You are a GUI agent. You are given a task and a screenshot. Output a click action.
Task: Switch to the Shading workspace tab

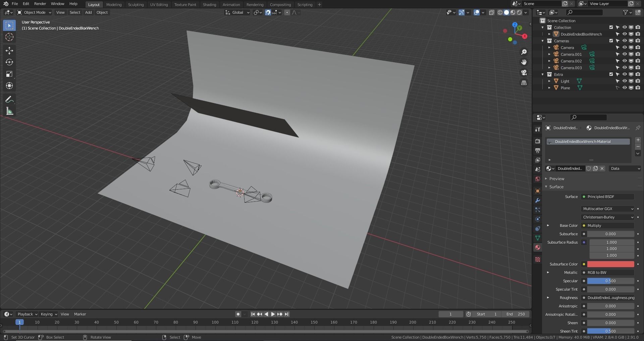coord(209,4)
